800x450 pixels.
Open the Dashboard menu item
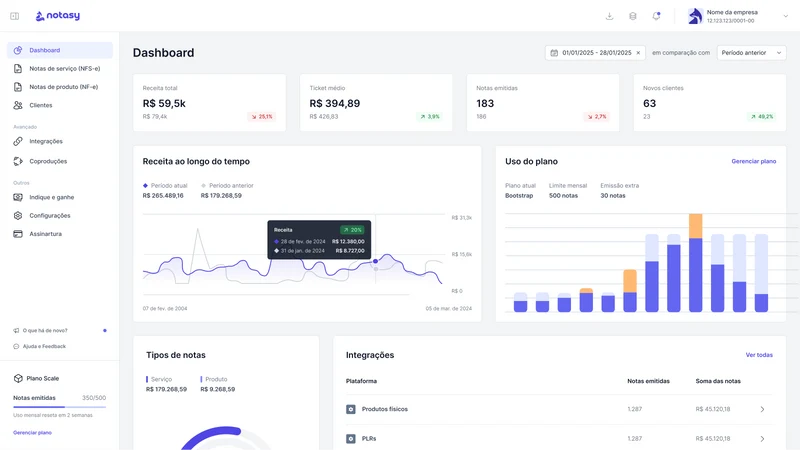click(60, 50)
